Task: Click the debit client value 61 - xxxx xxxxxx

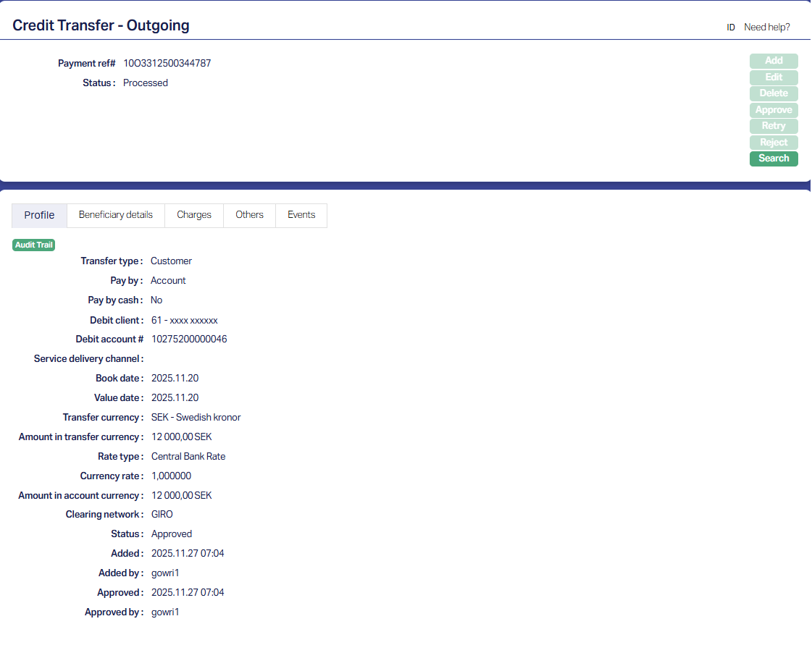Action: (x=184, y=320)
